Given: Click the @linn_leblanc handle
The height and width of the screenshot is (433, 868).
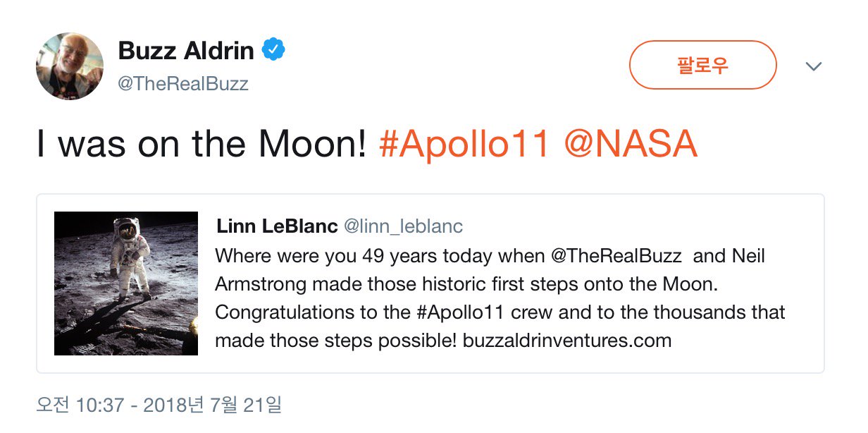Looking at the screenshot, I should click(x=403, y=226).
